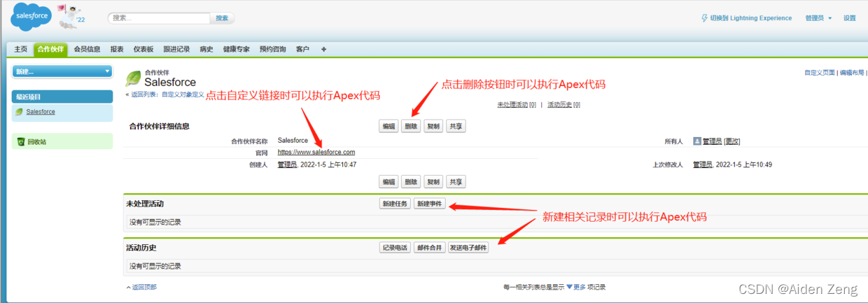The height and width of the screenshot is (303, 868).
Task: Click the [更改] owner link
Action: [732, 141]
